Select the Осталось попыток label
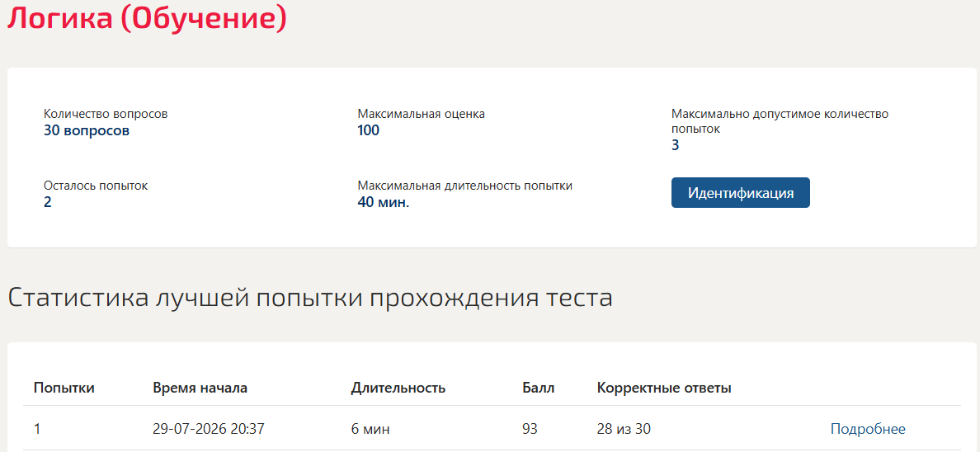This screenshot has height=452, width=980. point(96,186)
